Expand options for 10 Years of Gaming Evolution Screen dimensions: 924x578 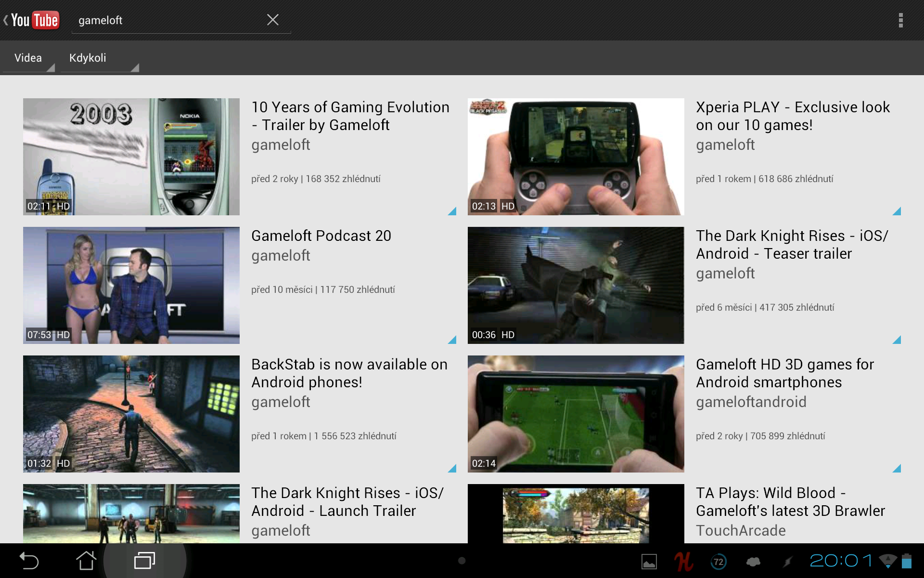tap(452, 211)
